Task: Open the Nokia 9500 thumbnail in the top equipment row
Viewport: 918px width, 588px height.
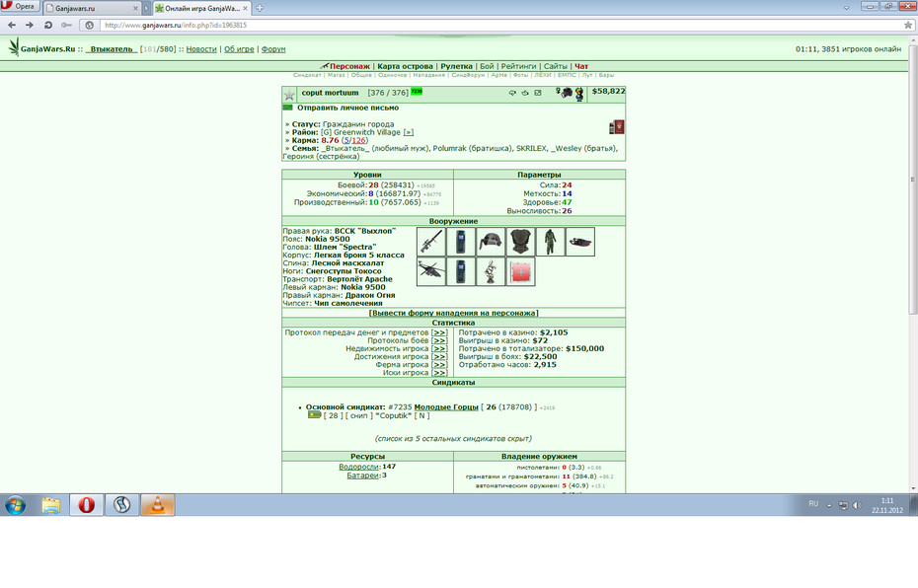Action: click(x=461, y=242)
